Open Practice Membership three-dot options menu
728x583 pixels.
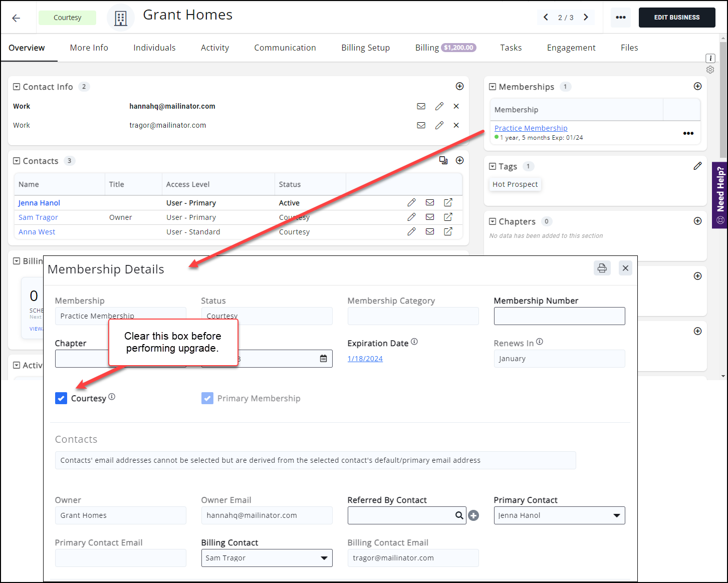click(688, 133)
